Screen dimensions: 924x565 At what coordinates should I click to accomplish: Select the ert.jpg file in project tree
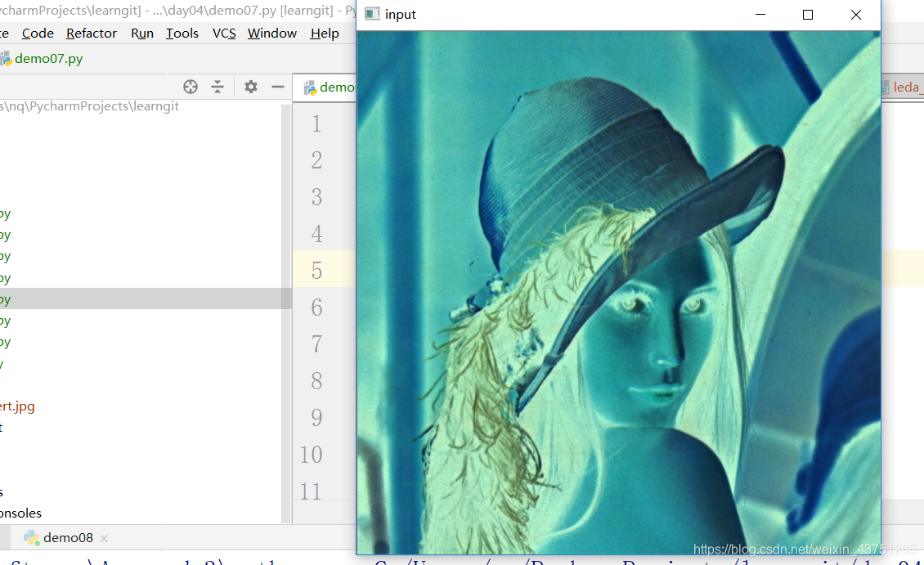(17, 406)
